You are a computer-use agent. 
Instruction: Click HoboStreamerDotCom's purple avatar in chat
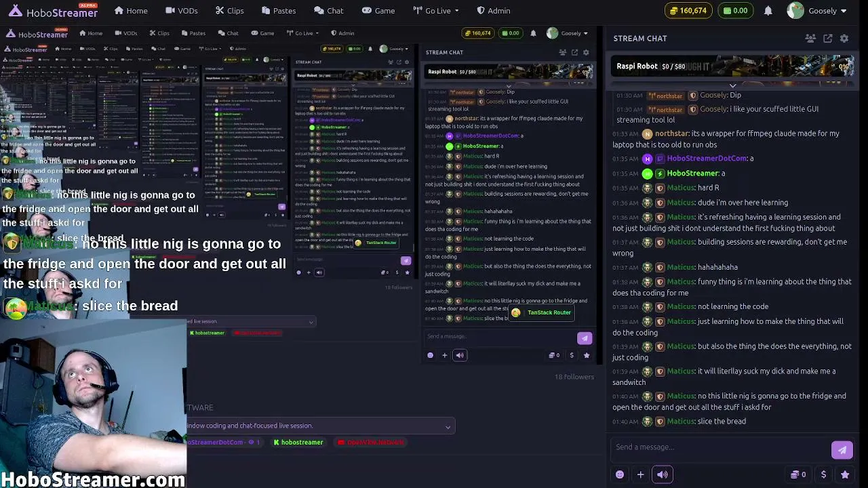point(647,159)
